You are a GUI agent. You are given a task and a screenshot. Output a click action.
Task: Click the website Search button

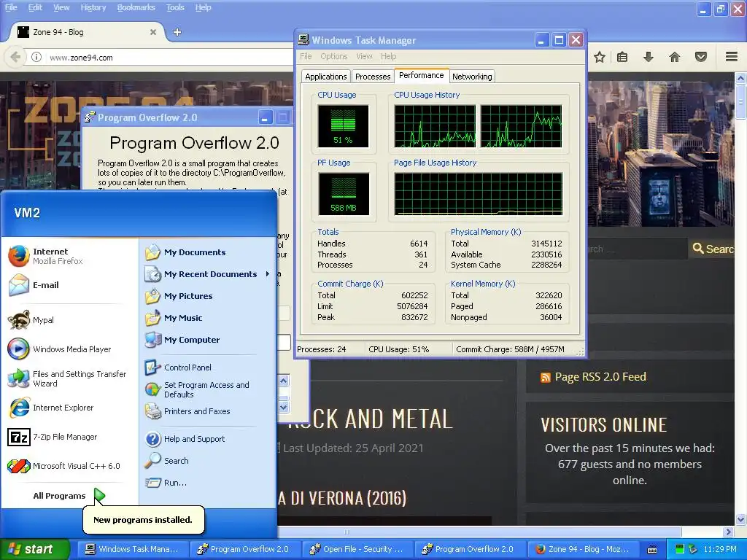tap(712, 249)
